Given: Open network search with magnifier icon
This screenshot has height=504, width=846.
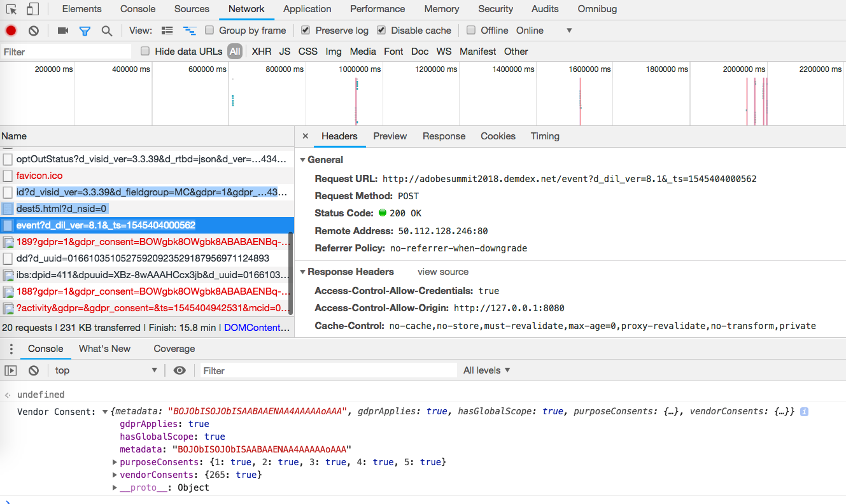Looking at the screenshot, I should 107,31.
